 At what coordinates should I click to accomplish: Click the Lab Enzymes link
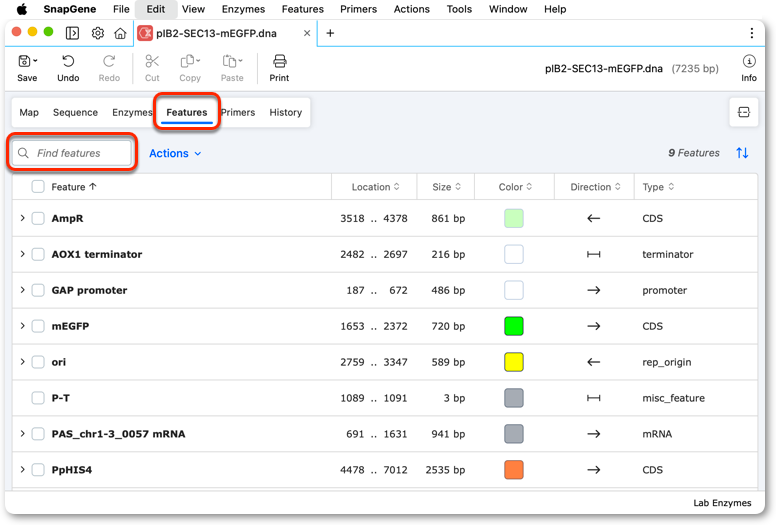(722, 503)
